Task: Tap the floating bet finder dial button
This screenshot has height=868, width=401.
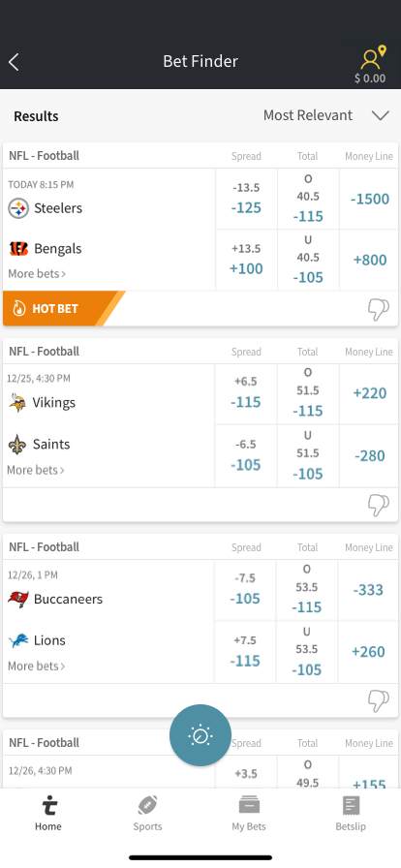Action: click(x=200, y=735)
